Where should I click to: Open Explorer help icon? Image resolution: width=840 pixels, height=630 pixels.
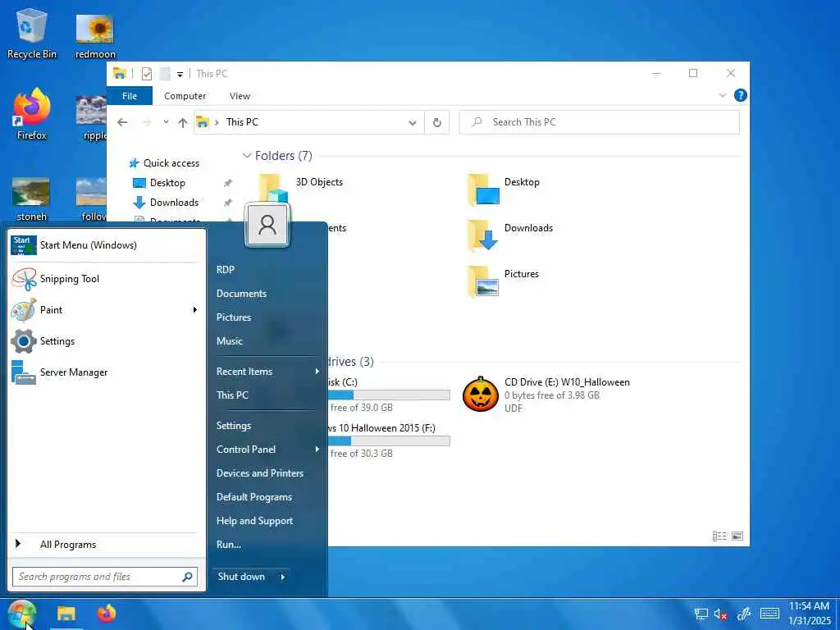pos(741,95)
